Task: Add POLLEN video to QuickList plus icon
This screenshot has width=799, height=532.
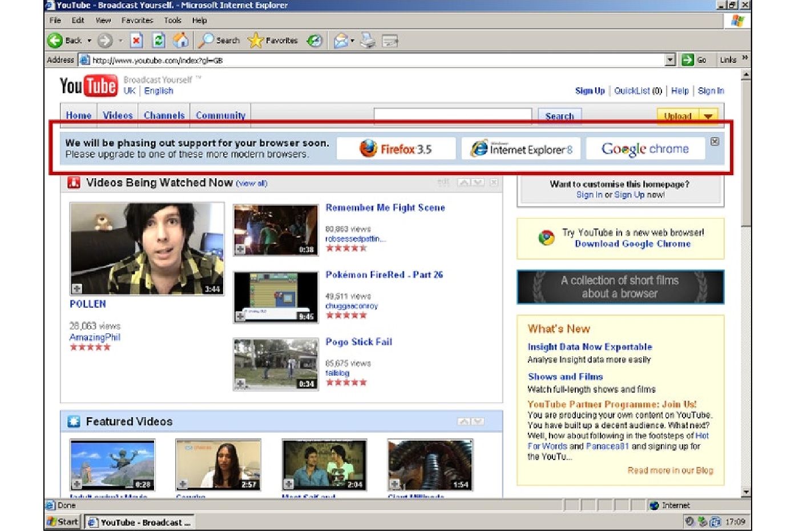Action: [77, 289]
